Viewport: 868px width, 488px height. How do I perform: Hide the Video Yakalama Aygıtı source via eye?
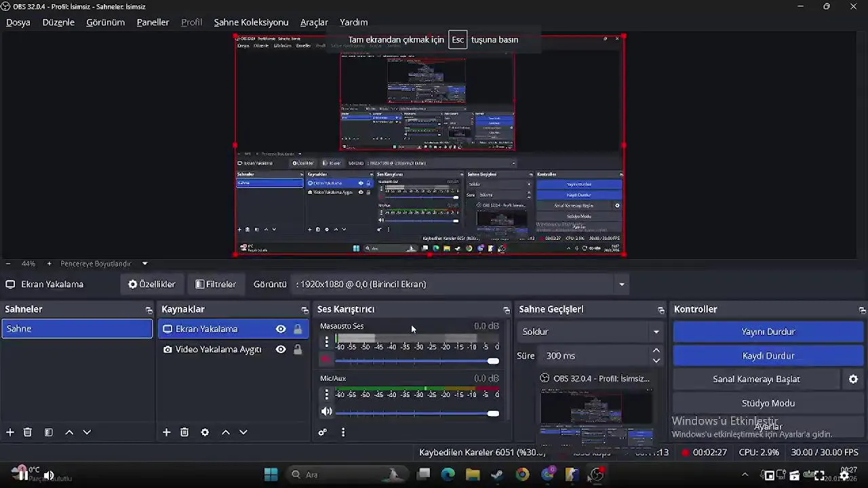tap(281, 350)
